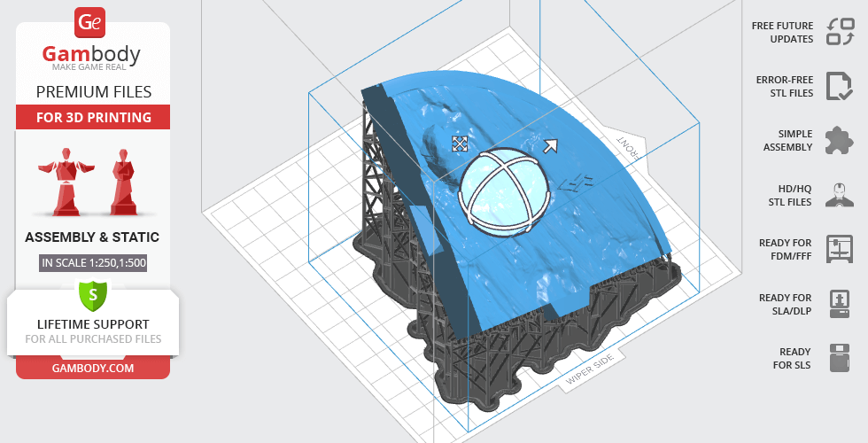Click the Ready for FDM/FFF printer icon
The width and height of the screenshot is (868, 443).
tap(839, 249)
